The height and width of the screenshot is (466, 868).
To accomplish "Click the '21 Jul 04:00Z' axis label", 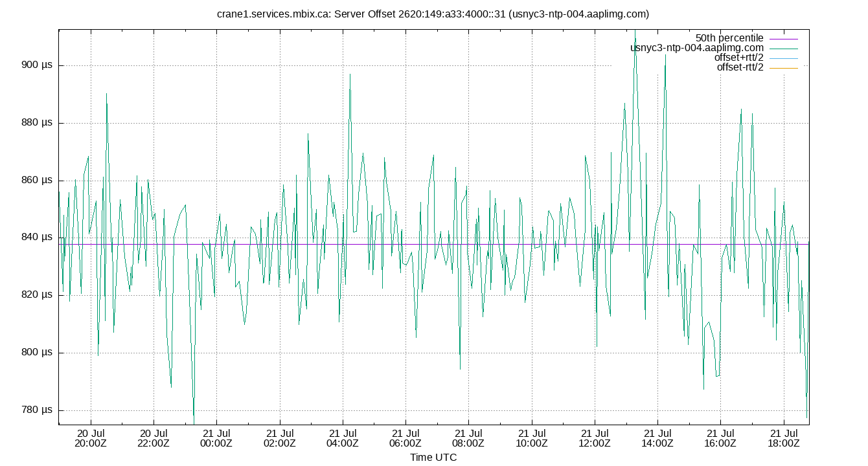I will click(x=343, y=438).
